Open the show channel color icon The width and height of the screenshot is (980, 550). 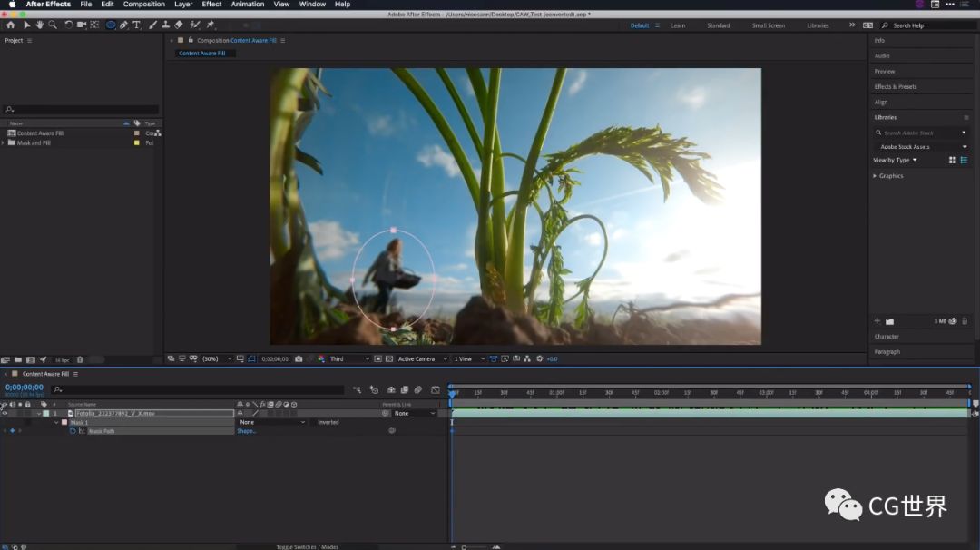321,358
